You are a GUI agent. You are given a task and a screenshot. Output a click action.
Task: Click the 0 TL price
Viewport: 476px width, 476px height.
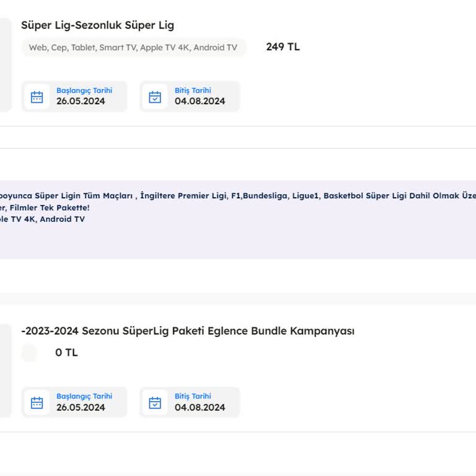click(x=66, y=353)
